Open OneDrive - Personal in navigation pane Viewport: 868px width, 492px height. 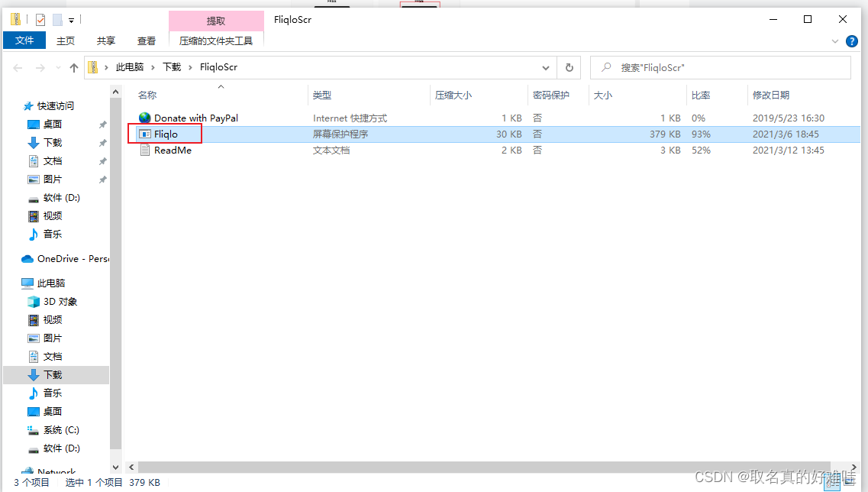pyautogui.click(x=73, y=259)
